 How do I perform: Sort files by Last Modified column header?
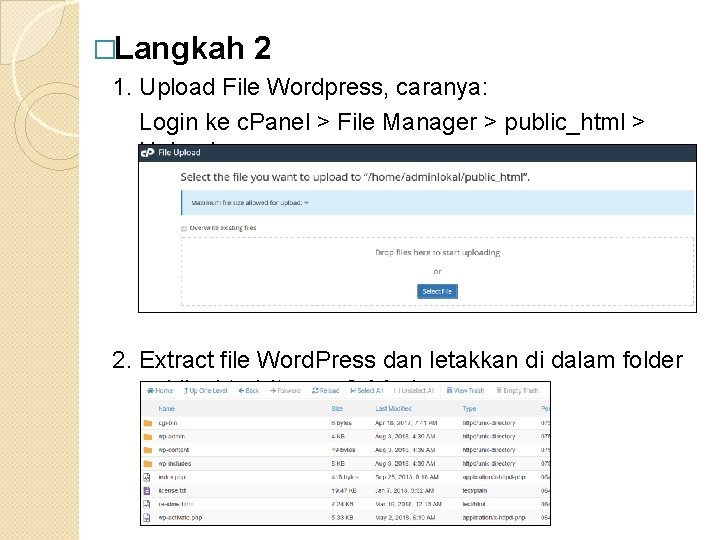[394, 409]
